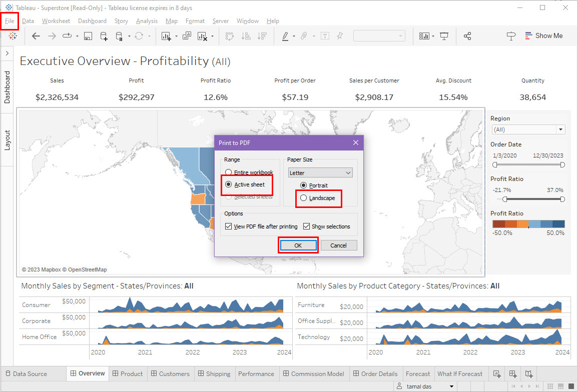Screen dimensions: 577x392
Task: Click the new dashboard tab icon
Action: tap(513, 374)
